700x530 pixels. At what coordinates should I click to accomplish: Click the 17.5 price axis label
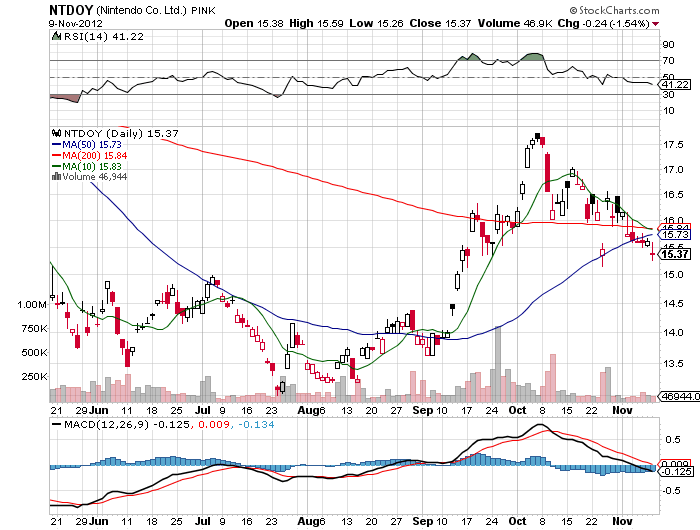pos(673,145)
